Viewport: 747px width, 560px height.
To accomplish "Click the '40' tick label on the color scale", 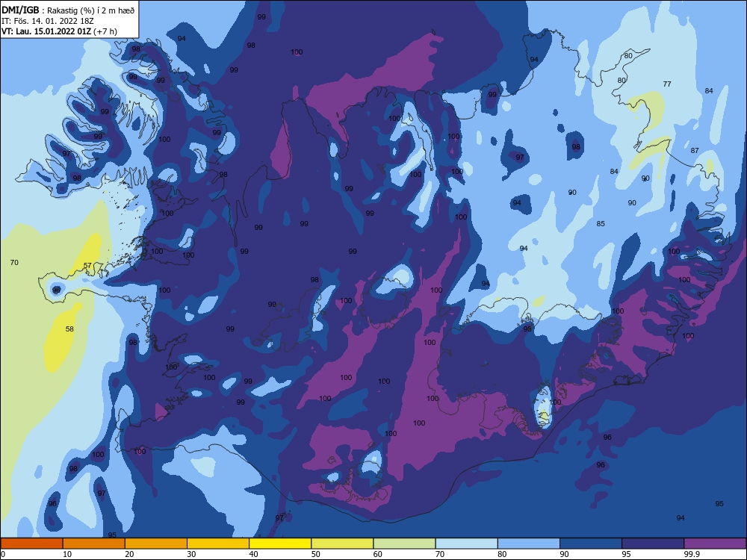I will [x=253, y=554].
